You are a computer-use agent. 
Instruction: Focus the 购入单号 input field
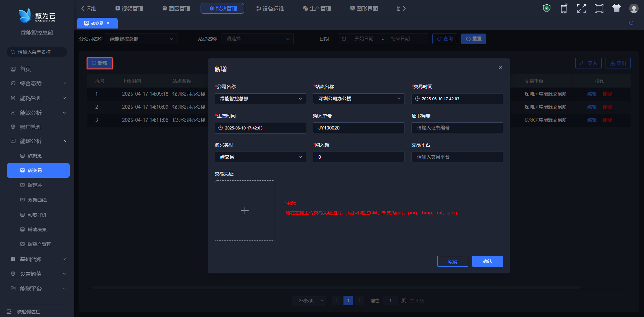[x=359, y=128]
